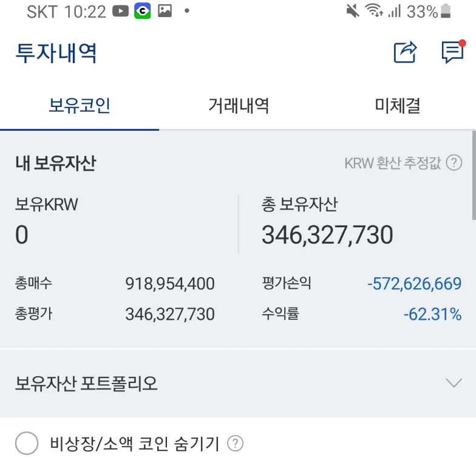Switch to the 거래내역 tab

point(239,106)
